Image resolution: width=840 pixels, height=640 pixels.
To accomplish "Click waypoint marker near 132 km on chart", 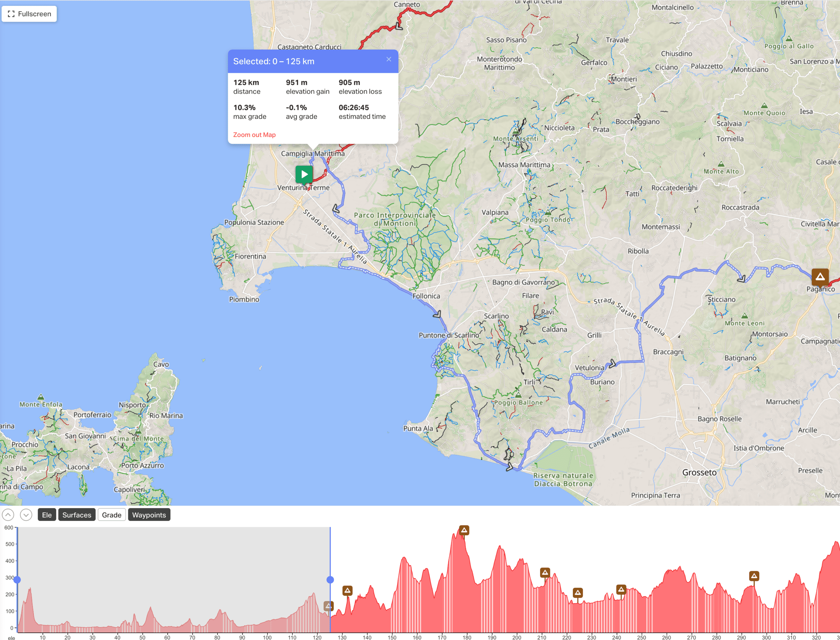I will click(347, 590).
